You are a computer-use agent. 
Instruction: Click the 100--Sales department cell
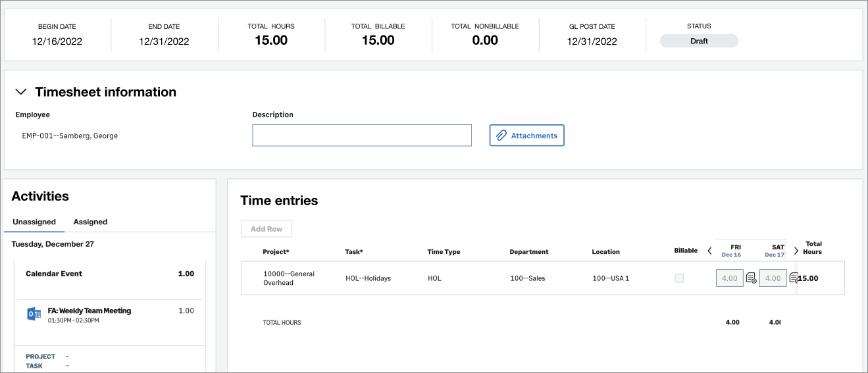[x=528, y=278]
